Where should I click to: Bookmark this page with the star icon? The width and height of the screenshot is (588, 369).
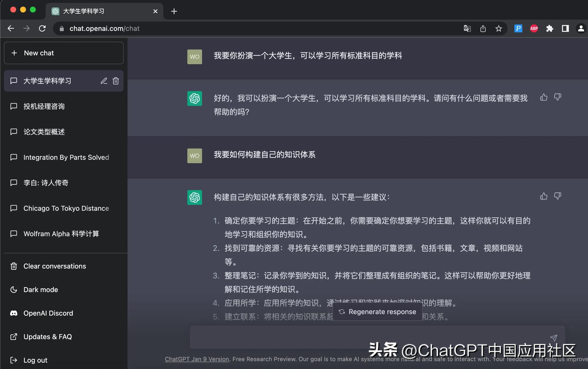(499, 28)
